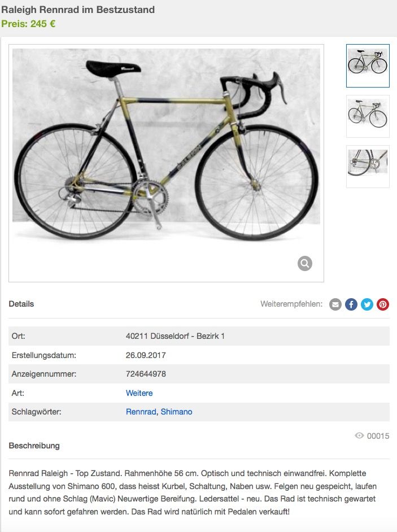Viewport: 397px width, 532px height.
Task: Click the magnifier zoom icon on photo
Action: pyautogui.click(x=305, y=263)
